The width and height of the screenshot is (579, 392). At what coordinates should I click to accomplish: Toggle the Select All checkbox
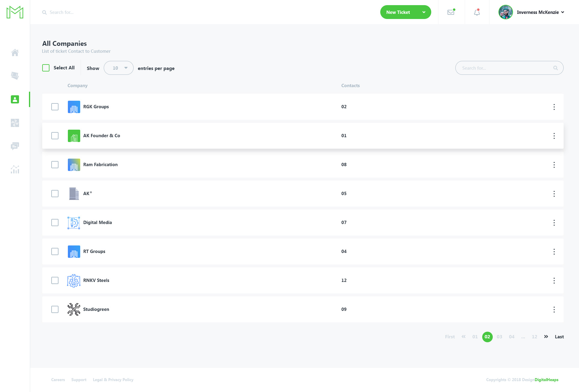[x=46, y=68]
